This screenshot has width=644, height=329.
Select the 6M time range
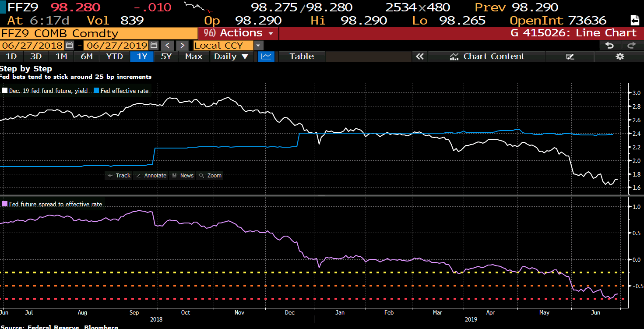click(87, 57)
